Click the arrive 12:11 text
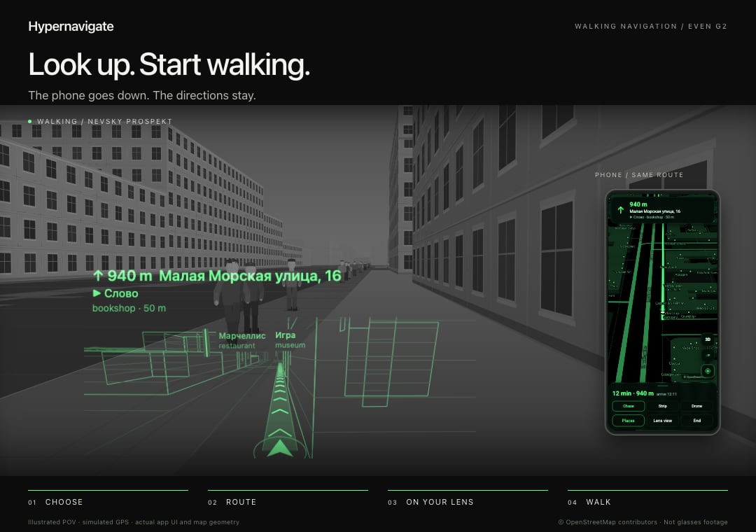The image size is (756, 532). point(667,394)
